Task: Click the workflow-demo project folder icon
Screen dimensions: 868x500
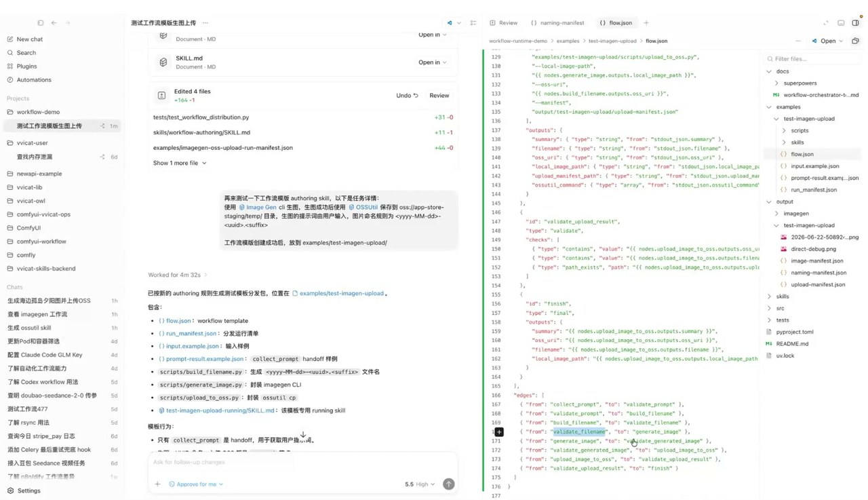Action: click(x=10, y=112)
